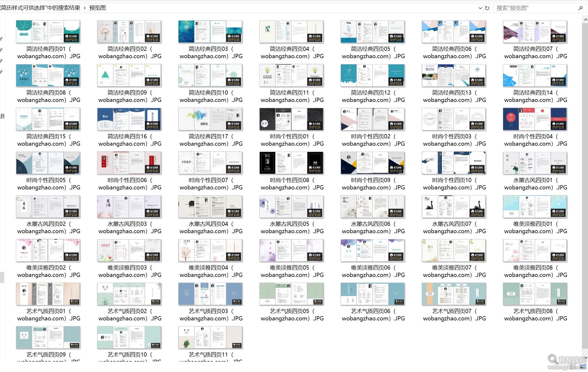Select thumbnail 简洁经典四页06

(x=454, y=32)
